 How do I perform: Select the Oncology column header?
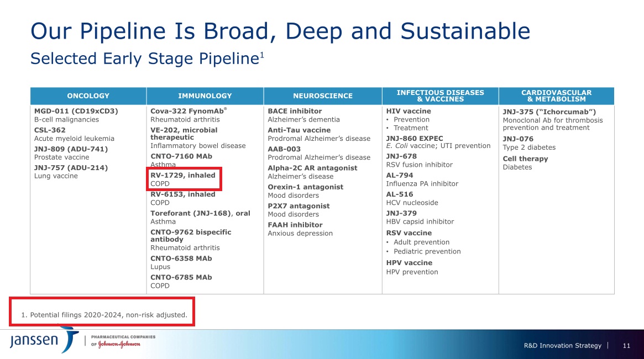coord(88,96)
